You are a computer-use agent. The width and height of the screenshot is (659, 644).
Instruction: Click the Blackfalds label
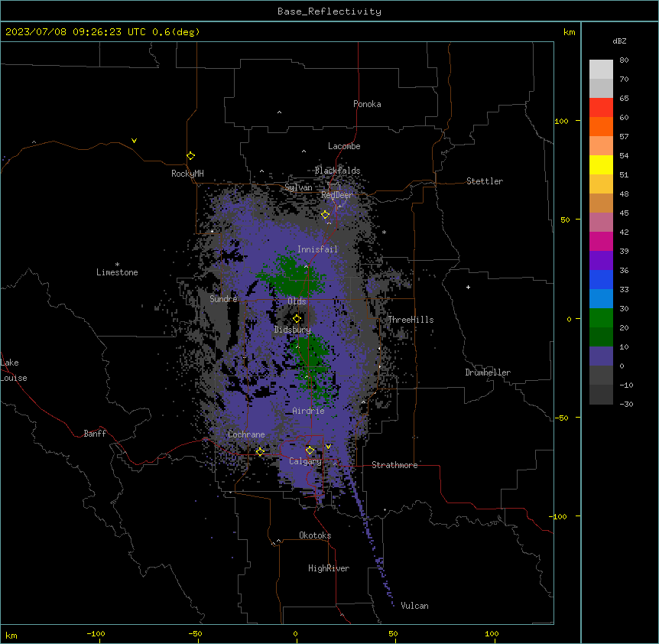pyautogui.click(x=337, y=171)
